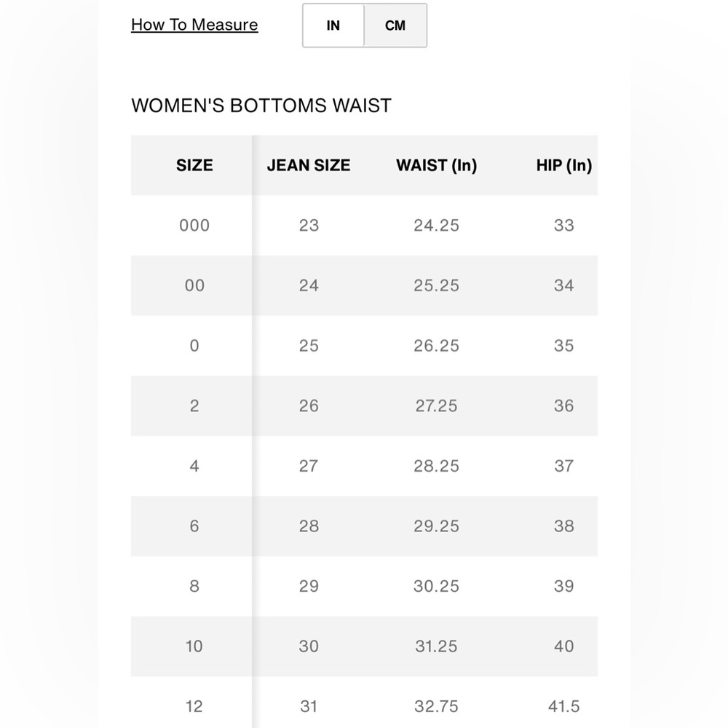728x728 pixels.
Task: Select the size 000 row
Action: click(364, 225)
